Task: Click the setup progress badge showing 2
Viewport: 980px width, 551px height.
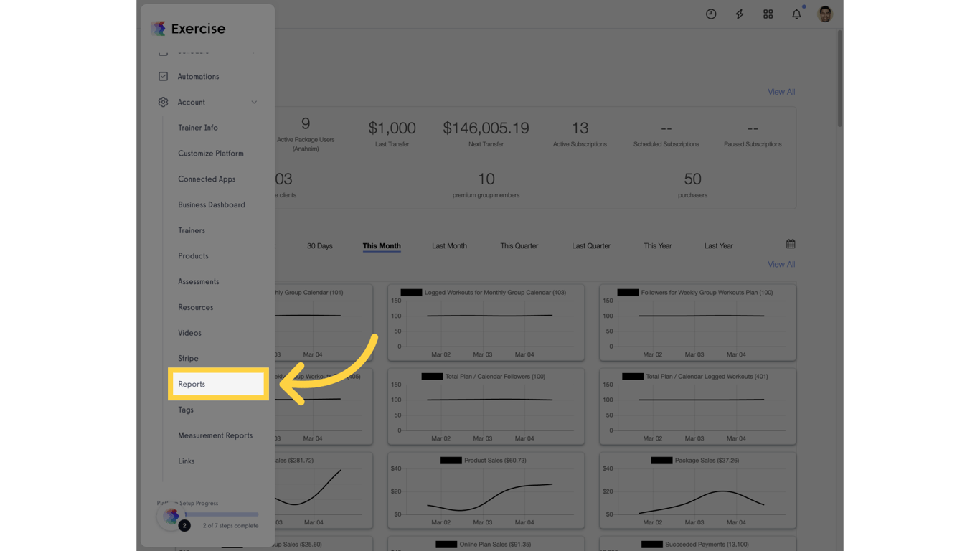Action: (x=184, y=525)
